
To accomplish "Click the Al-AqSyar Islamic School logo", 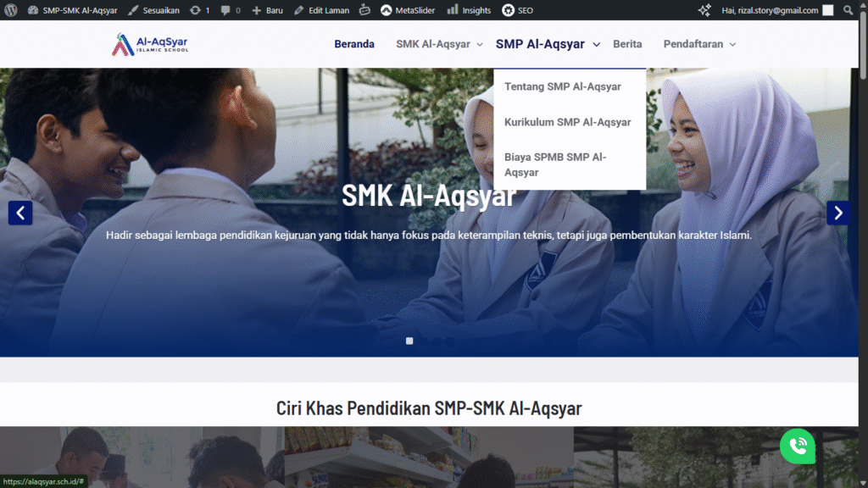I will tap(150, 44).
